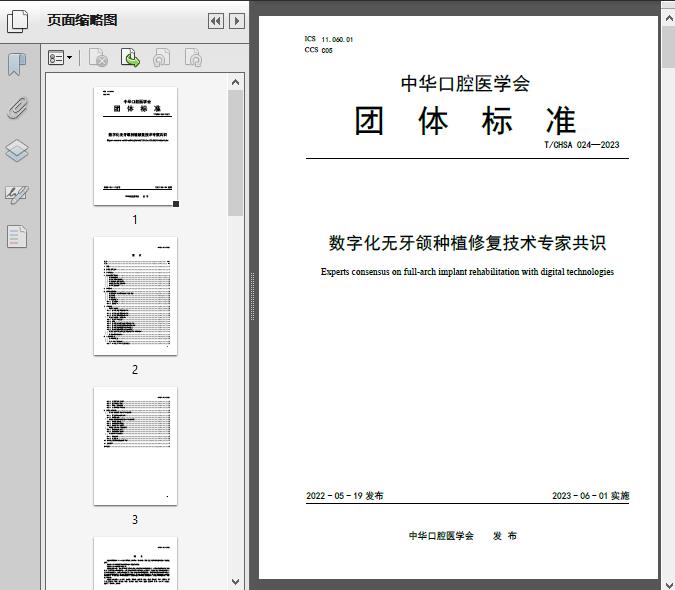Click the large 团体标准 heading
675x590 pixels.
[465, 121]
